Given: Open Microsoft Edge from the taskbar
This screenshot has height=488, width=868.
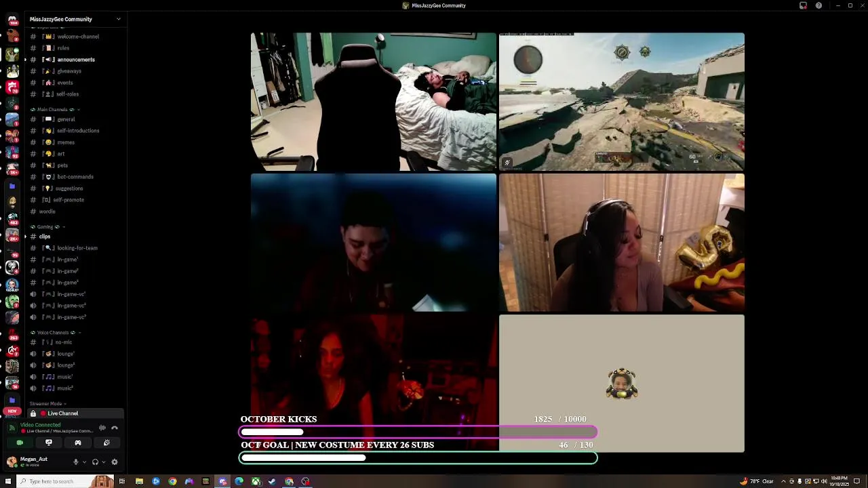Looking at the screenshot, I should click(x=239, y=481).
